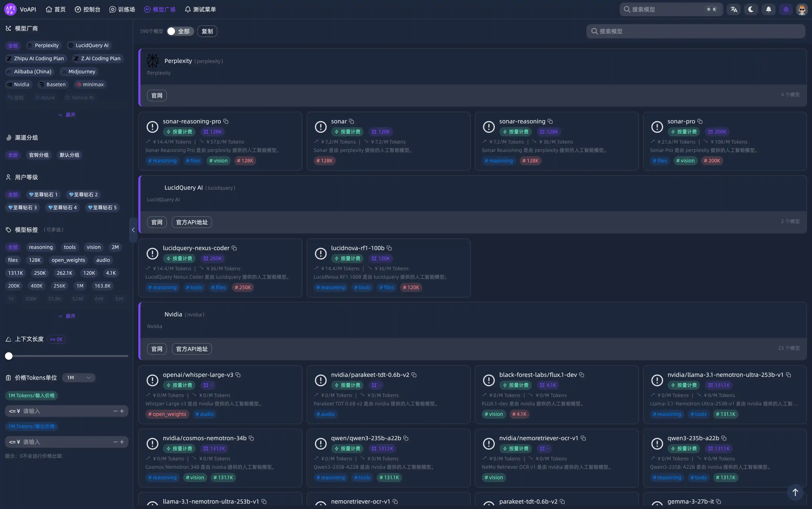The image size is (812, 509).
Task: Open the price Tokens unit 1M dropdown
Action: 79,378
